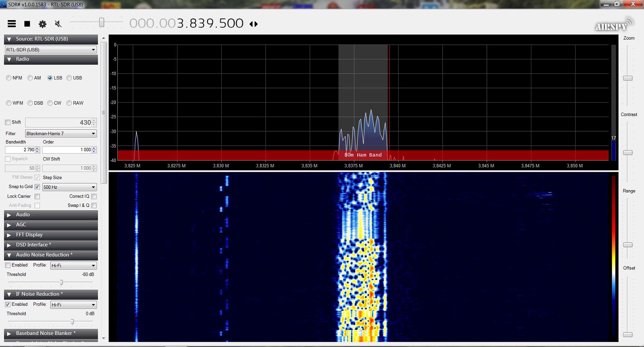644x347 pixels.
Task: Open the Step Size dropdown
Action: [x=69, y=187]
